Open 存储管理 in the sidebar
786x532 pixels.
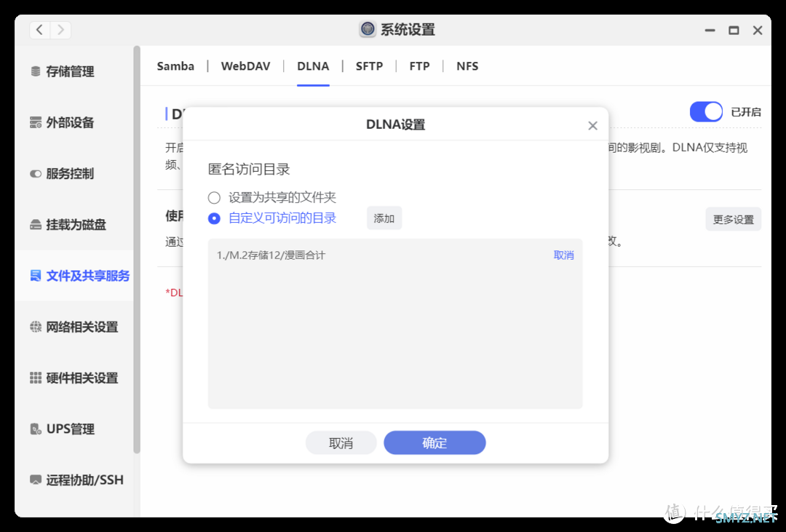point(74,72)
